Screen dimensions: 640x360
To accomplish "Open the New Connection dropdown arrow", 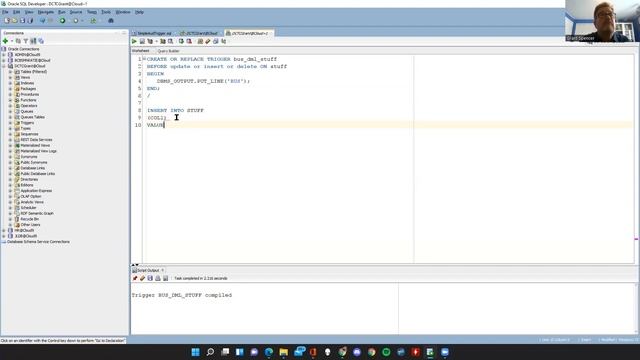I will point(12,41).
